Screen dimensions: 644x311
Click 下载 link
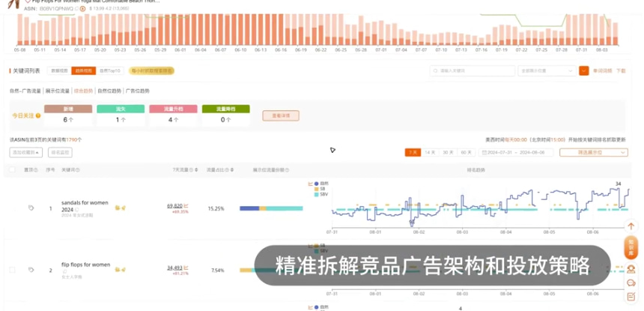click(x=621, y=70)
